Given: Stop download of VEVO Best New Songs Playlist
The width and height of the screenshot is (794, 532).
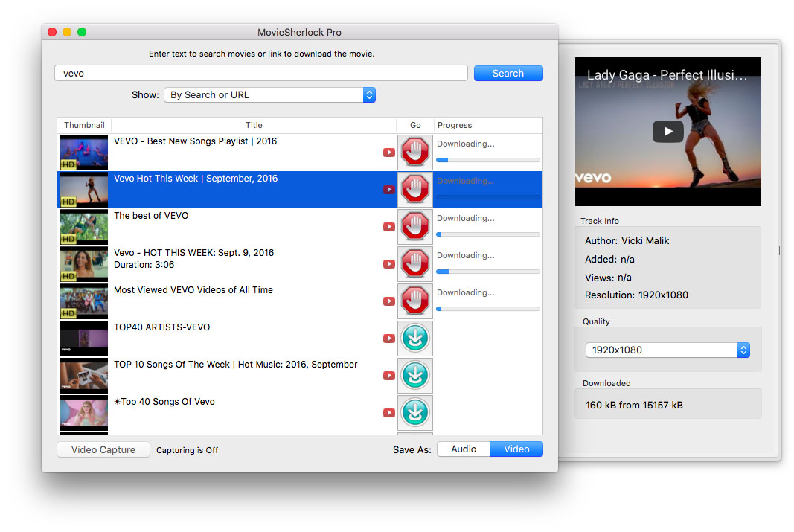Looking at the screenshot, I should tap(415, 152).
